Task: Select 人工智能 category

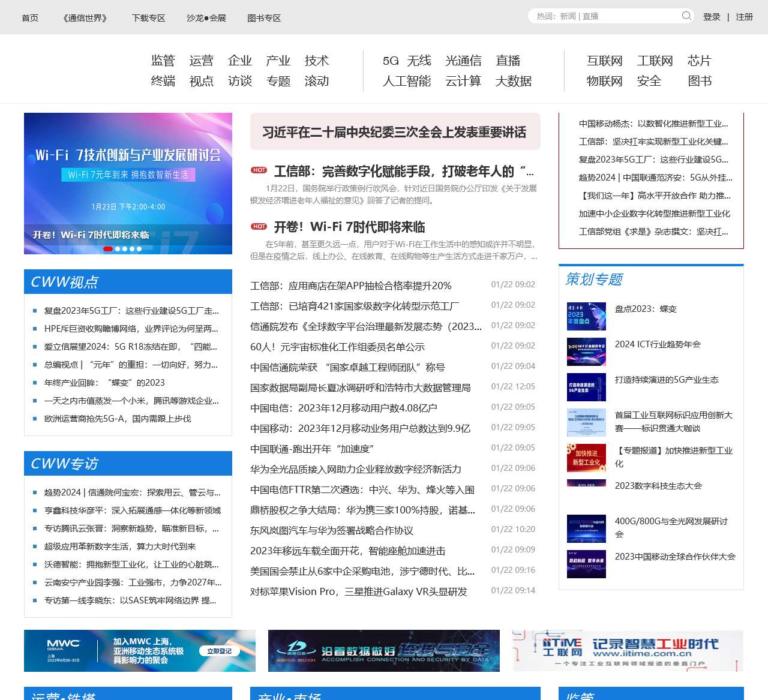Action: 407,81
